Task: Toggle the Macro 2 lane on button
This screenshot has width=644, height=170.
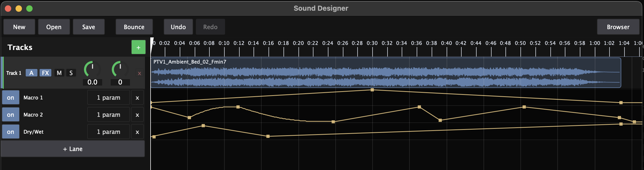Action: click(11, 115)
